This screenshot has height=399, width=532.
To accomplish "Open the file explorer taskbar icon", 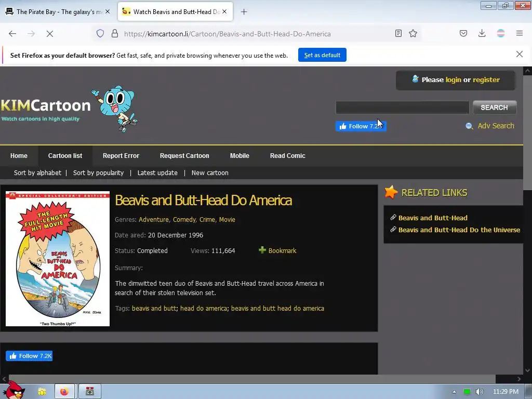I will pos(42,392).
